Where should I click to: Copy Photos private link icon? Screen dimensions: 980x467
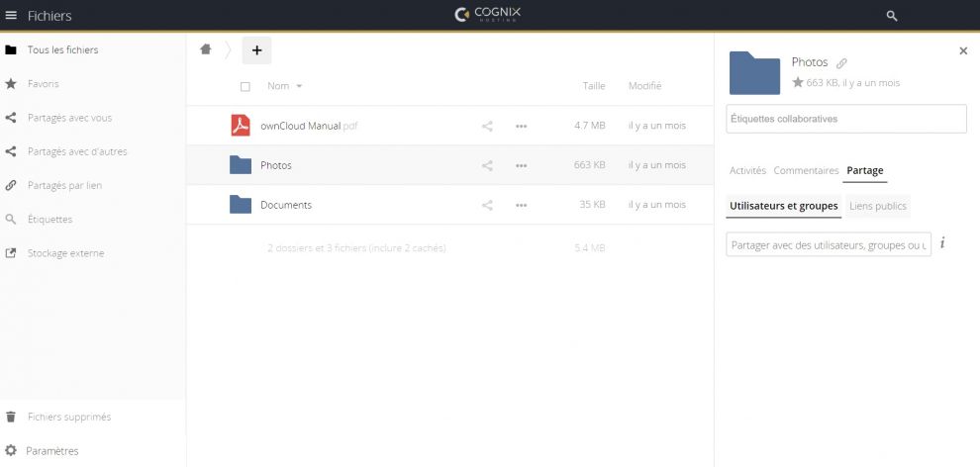tap(841, 63)
